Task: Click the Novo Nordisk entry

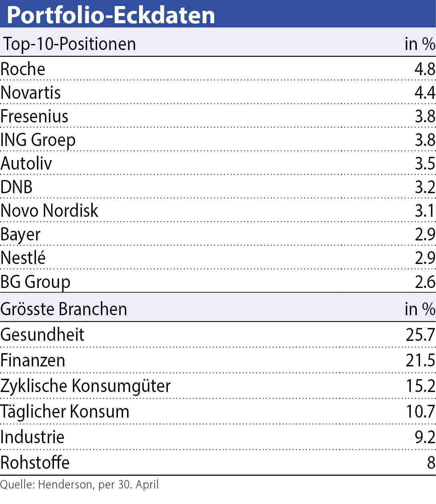Action: [x=49, y=211]
